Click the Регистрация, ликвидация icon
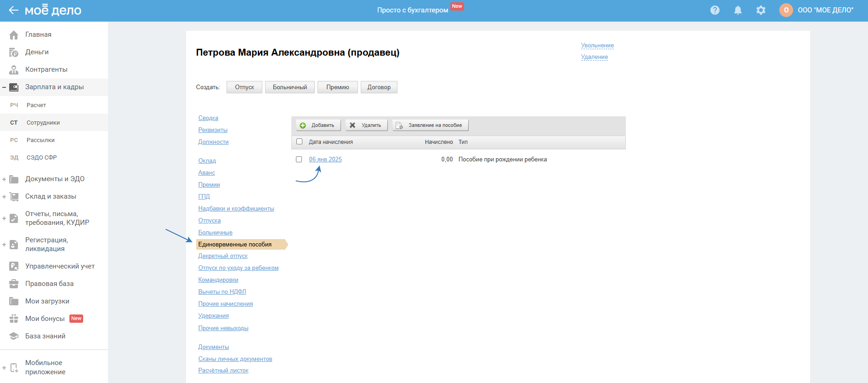 [x=14, y=245]
